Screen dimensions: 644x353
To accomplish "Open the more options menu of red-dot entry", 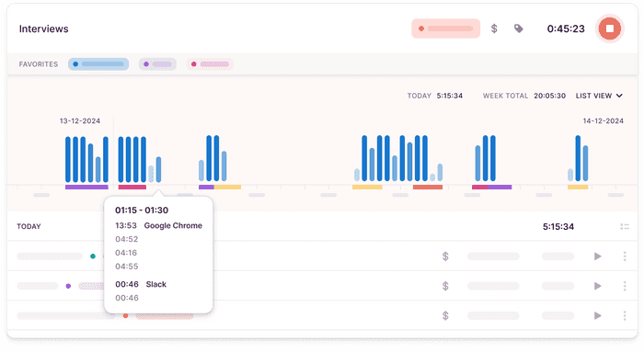I will click(x=625, y=315).
